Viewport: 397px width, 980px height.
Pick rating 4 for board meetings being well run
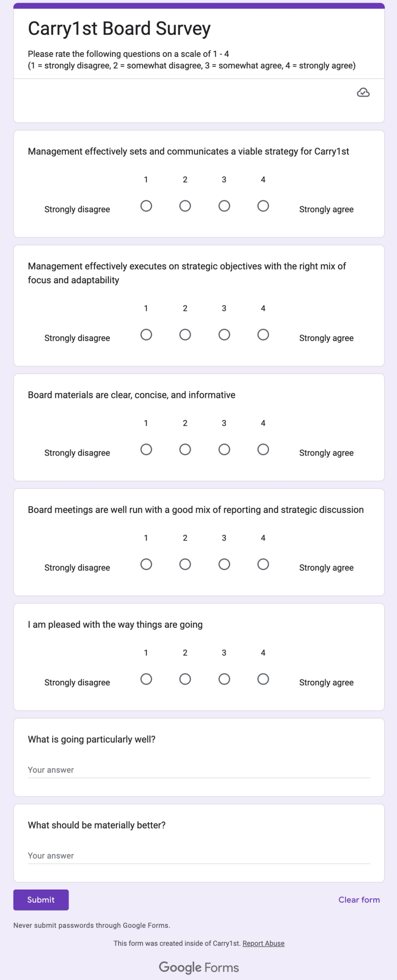tap(263, 564)
